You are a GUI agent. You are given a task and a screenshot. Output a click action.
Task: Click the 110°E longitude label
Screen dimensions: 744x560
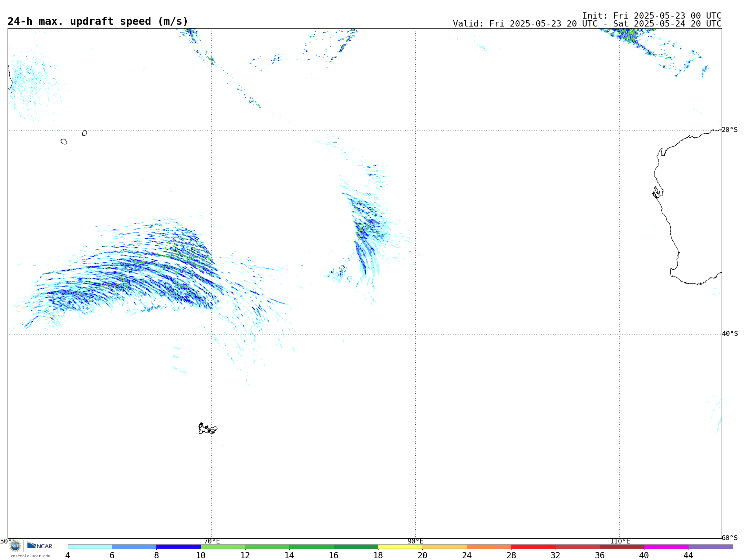tap(620, 541)
